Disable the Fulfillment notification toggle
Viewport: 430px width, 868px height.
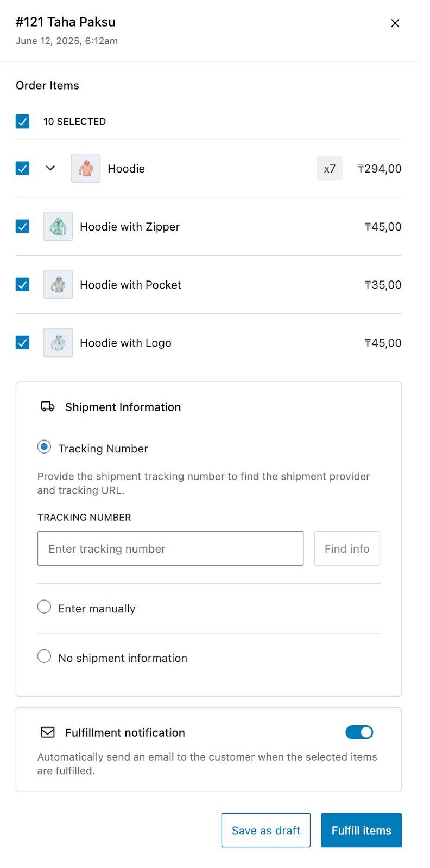[x=359, y=732]
